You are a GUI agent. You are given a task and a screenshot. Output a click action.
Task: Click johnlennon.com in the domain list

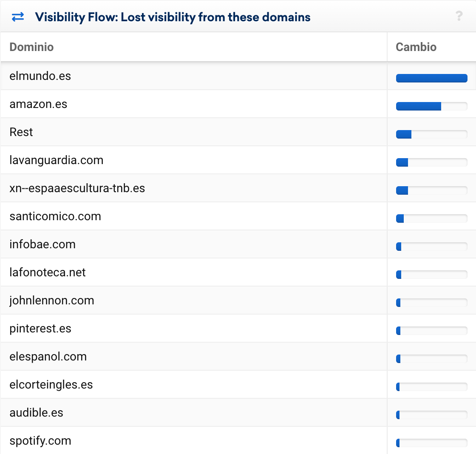click(x=52, y=301)
